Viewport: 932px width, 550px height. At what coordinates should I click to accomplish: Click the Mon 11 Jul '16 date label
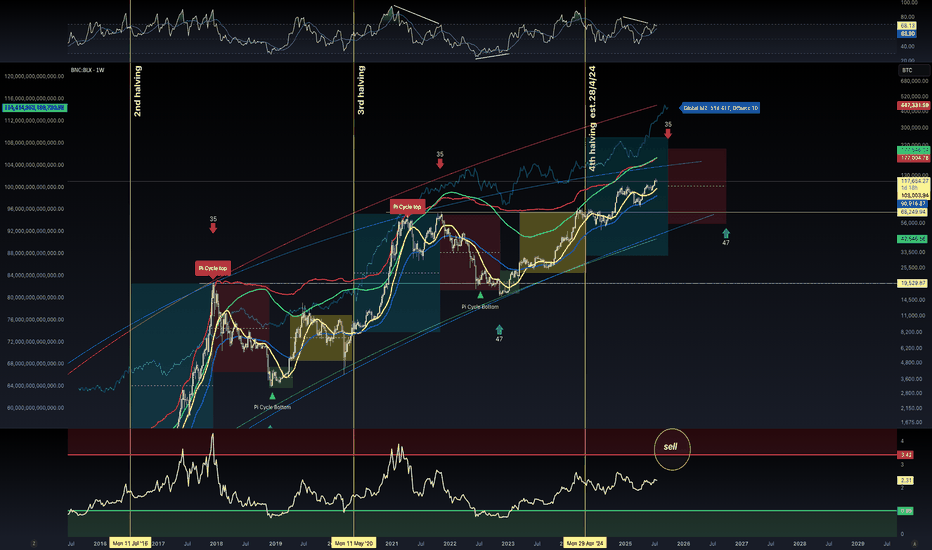(x=130, y=543)
